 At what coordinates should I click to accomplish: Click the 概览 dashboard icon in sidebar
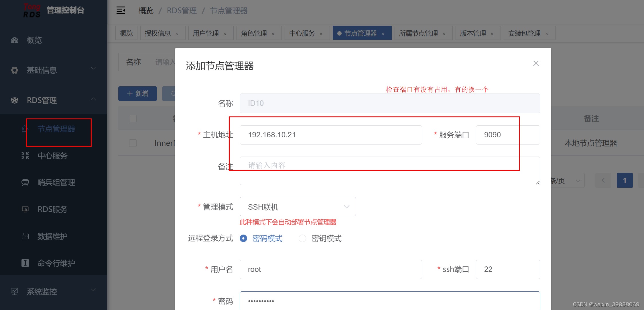(x=15, y=40)
